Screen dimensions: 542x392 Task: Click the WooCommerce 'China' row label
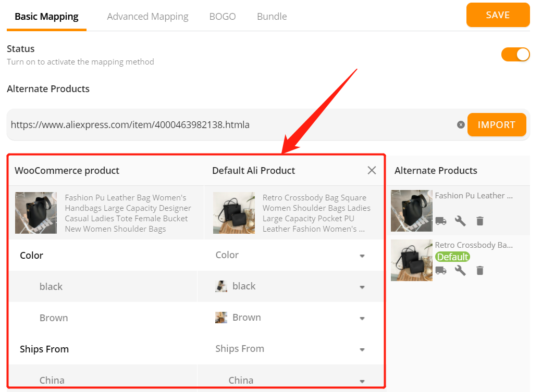[52, 380]
